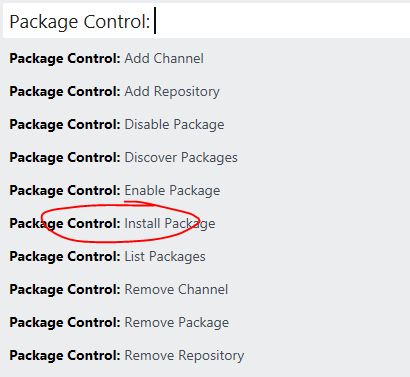The height and width of the screenshot is (377, 410).
Task: Click the 'Remove Package' text label
Action: pyautogui.click(x=177, y=323)
